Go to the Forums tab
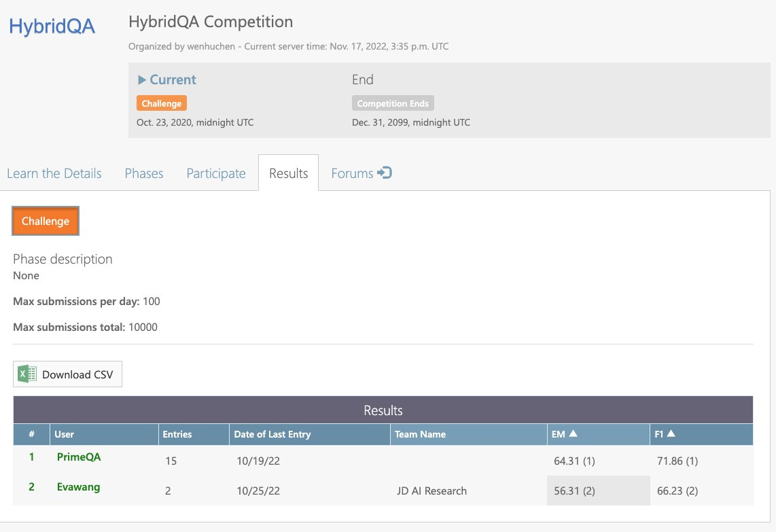The height and width of the screenshot is (532, 776). coord(352,173)
